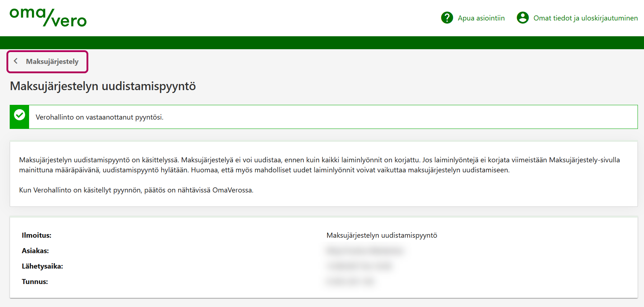
Task: Click the question mark help icon
Action: (447, 18)
